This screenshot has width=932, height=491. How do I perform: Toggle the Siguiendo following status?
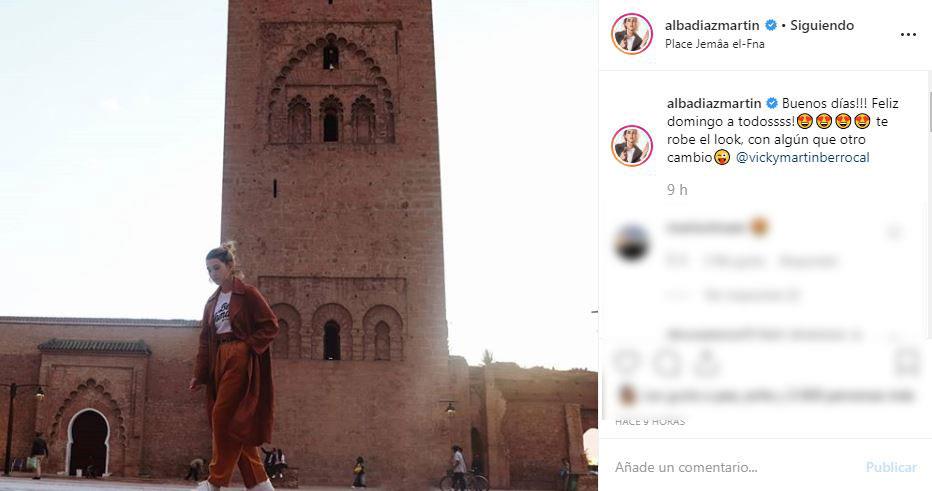(822, 25)
